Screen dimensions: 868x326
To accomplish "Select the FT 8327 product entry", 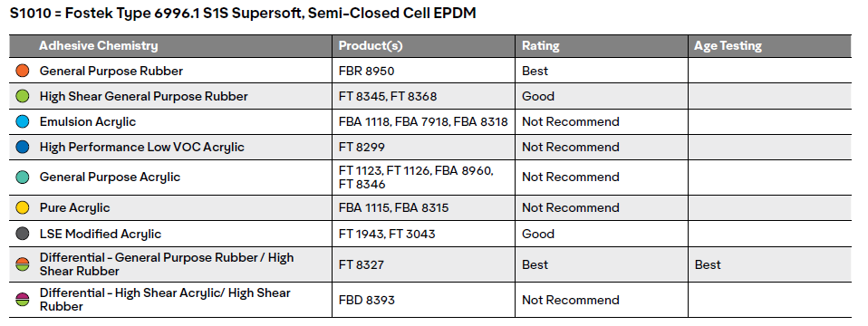I will click(362, 264).
